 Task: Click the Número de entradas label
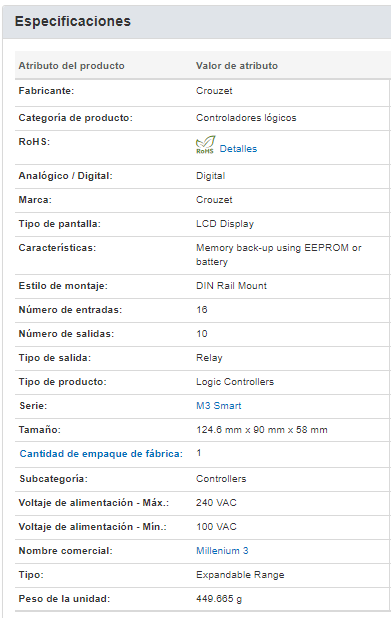[70, 310]
